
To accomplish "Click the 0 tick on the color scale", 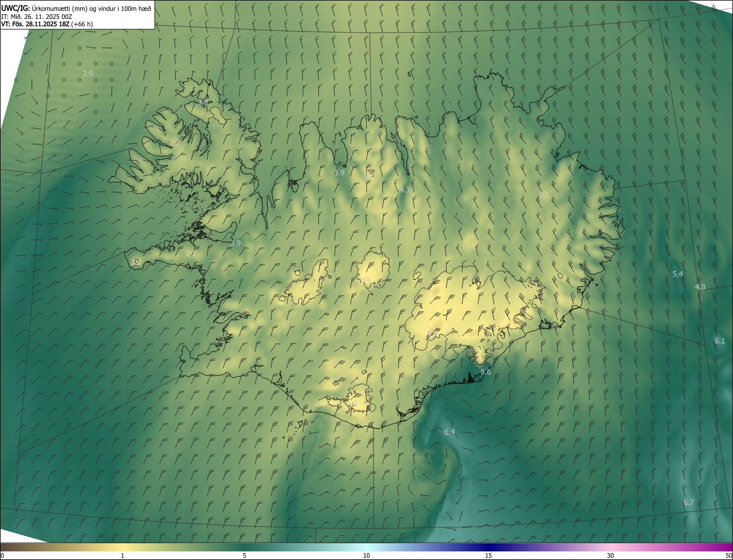I will [2, 555].
